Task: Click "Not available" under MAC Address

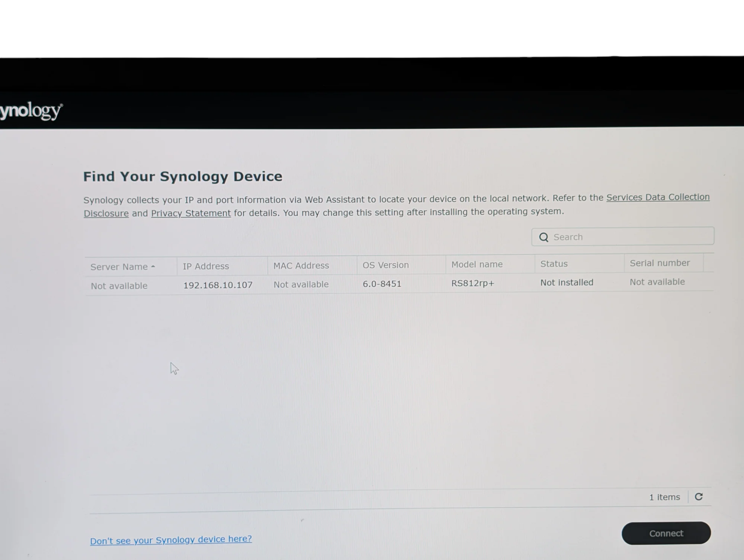Action: pos(301,285)
